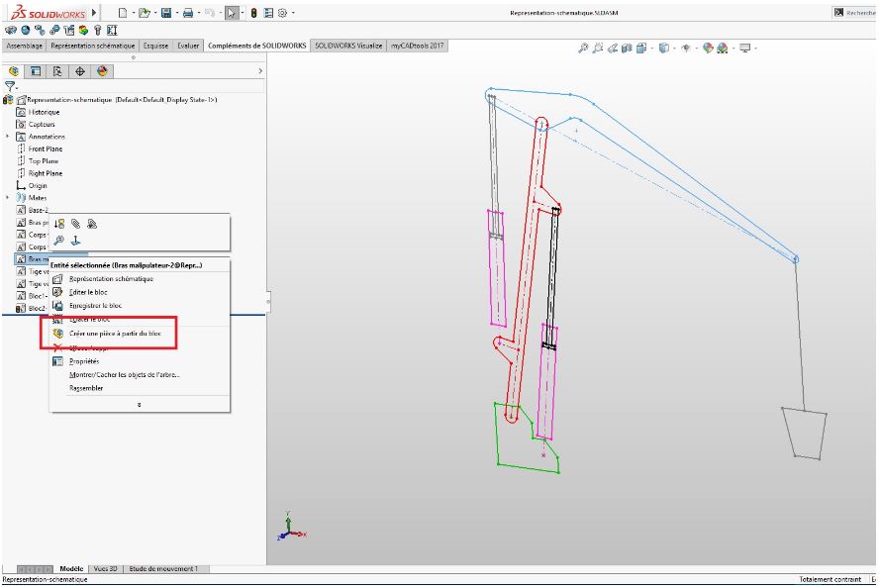Open the dropdown arrow next to the Save icon

click(x=177, y=12)
